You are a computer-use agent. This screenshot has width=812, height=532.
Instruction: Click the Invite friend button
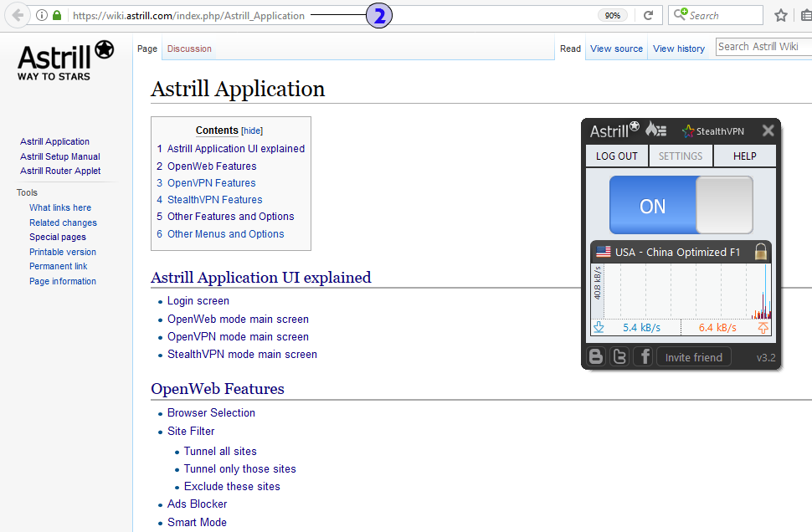[693, 357]
